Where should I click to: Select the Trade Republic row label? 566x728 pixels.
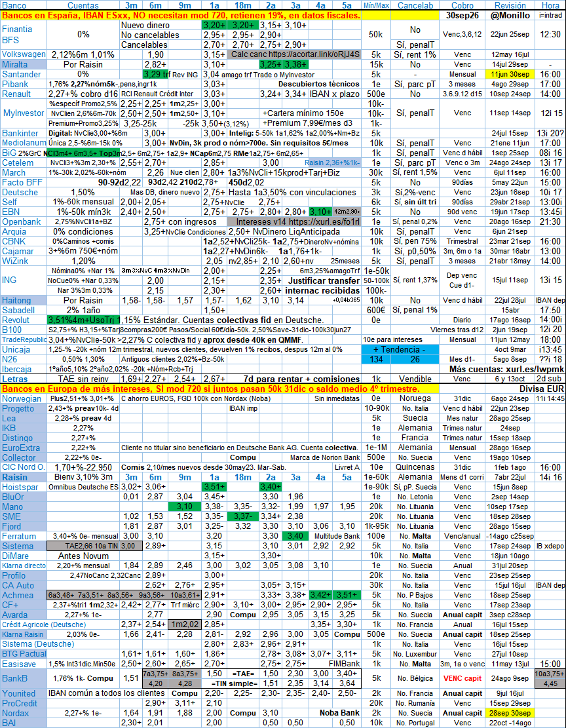24,340
